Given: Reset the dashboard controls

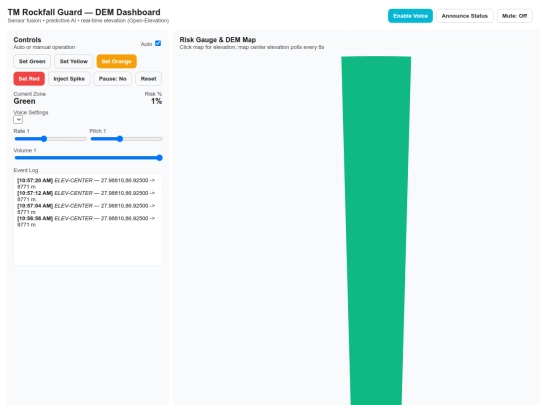Looking at the screenshot, I should 148,79.
